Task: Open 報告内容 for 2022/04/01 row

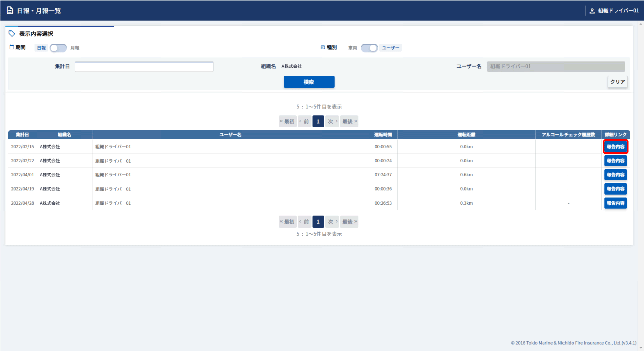Action: click(x=615, y=175)
